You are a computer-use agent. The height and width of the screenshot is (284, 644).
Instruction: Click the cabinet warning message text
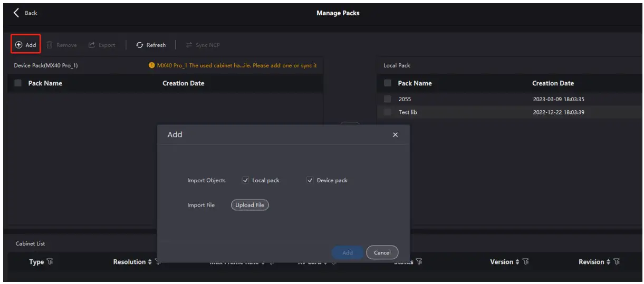pos(237,65)
